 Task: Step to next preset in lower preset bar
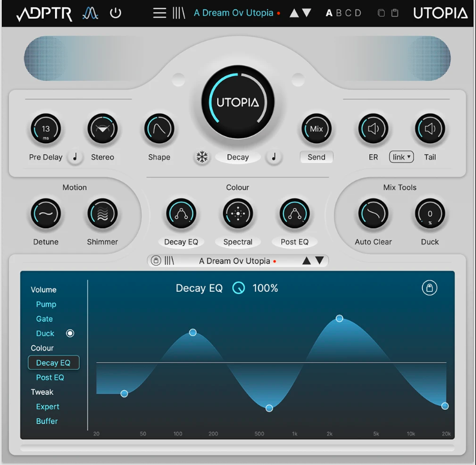[320, 261]
